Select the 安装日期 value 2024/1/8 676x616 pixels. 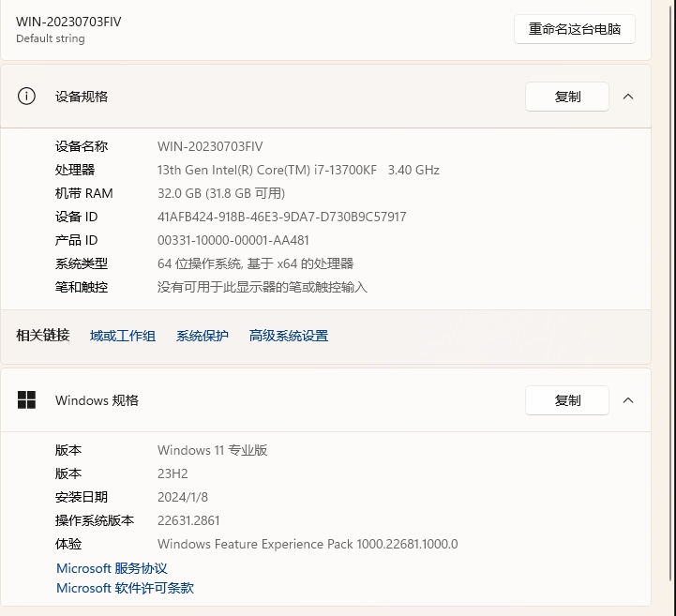click(x=183, y=497)
